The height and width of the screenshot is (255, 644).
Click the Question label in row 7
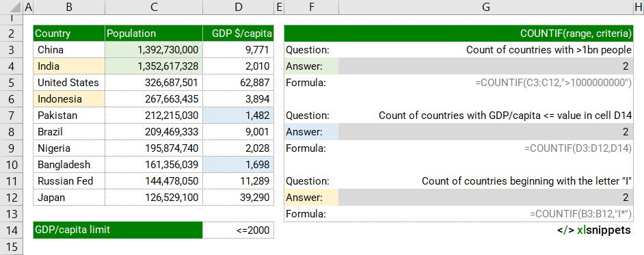[x=308, y=116]
